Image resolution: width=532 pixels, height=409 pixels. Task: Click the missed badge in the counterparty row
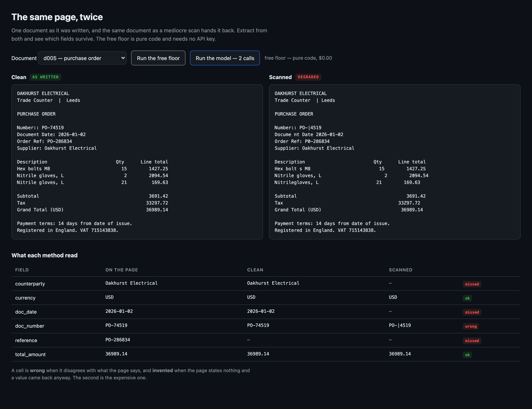click(472, 284)
